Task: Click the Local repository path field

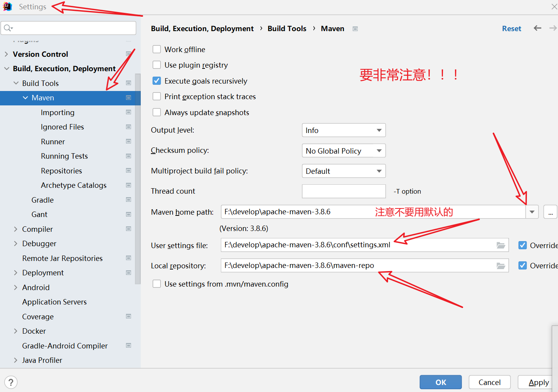Action: click(365, 265)
